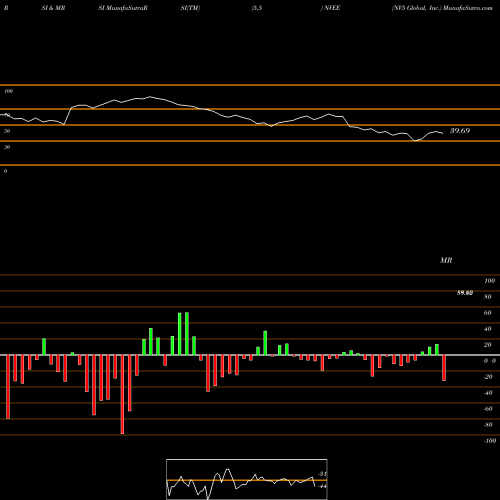The width and height of the screenshot is (500, 500).
Task: Open the mini overview chart thumbnail
Action: [247, 479]
